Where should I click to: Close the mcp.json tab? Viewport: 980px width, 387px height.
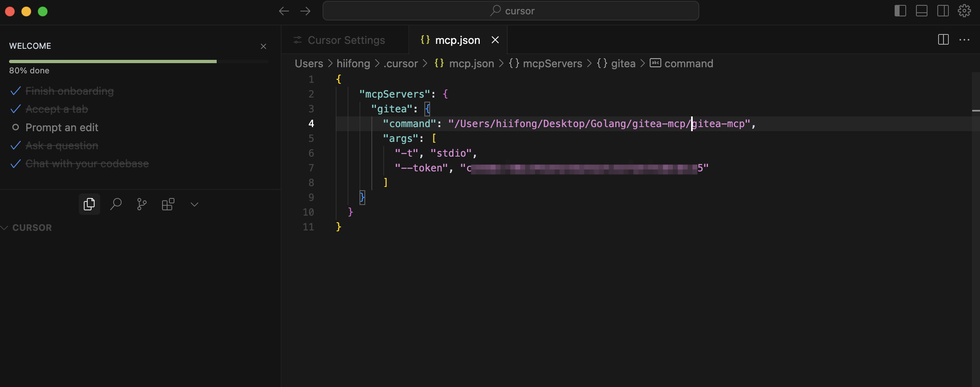click(495, 40)
